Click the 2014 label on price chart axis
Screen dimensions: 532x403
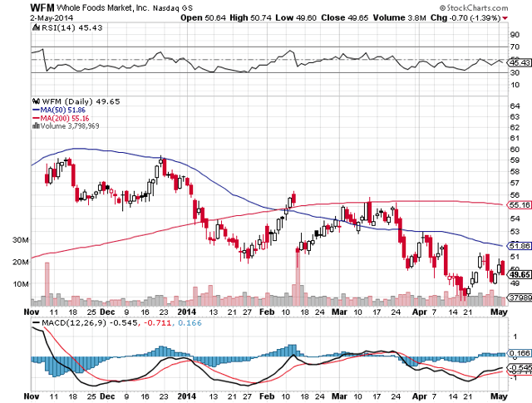tap(187, 312)
